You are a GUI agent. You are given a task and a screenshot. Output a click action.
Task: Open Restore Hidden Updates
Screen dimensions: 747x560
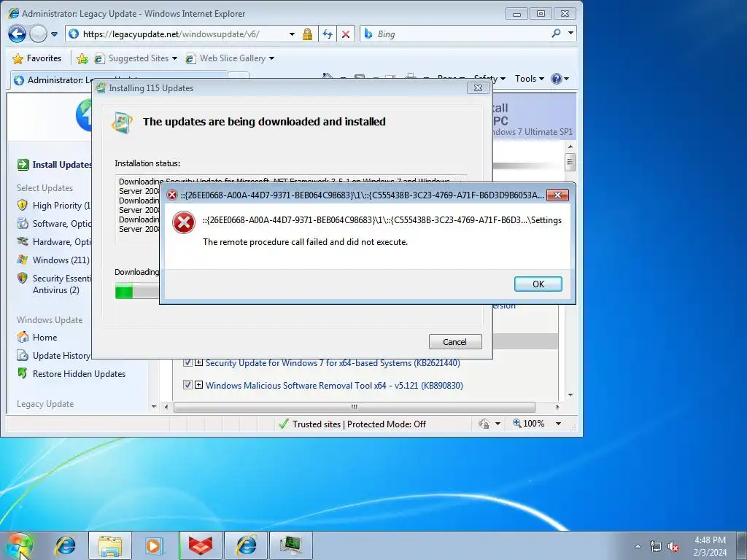click(x=71, y=374)
